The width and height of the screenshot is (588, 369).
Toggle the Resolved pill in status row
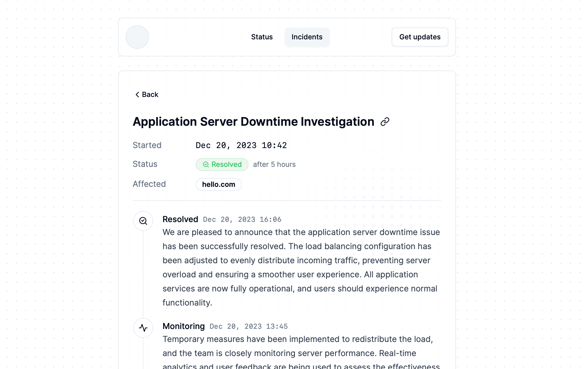click(222, 165)
